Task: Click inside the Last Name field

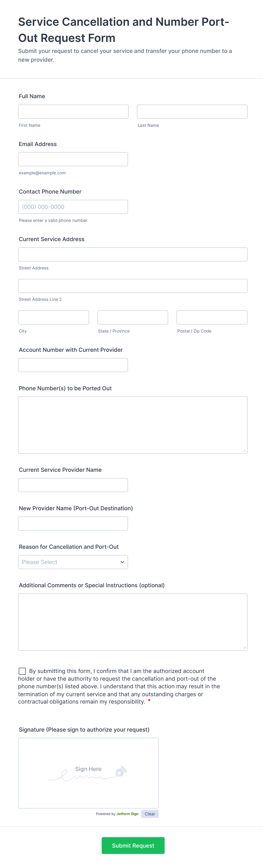Action: [192, 111]
